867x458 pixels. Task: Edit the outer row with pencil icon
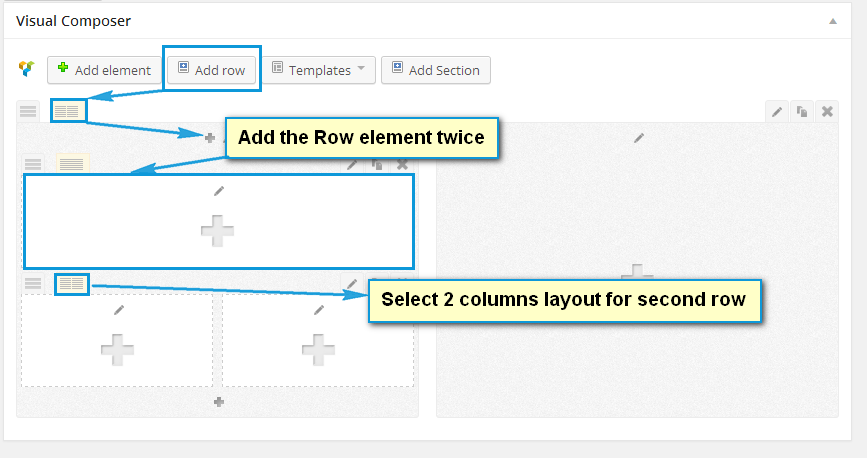[777, 112]
